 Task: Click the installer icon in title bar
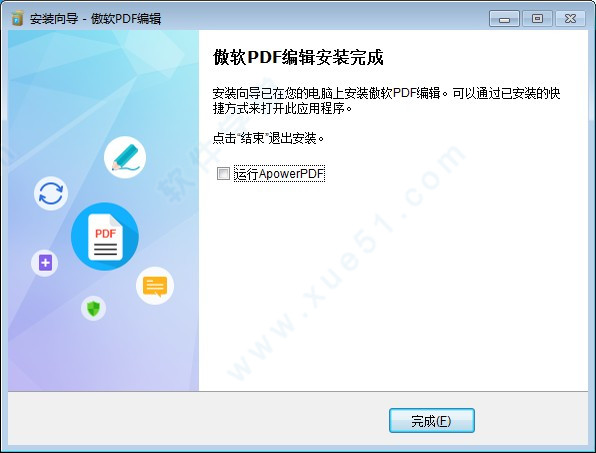17,18
